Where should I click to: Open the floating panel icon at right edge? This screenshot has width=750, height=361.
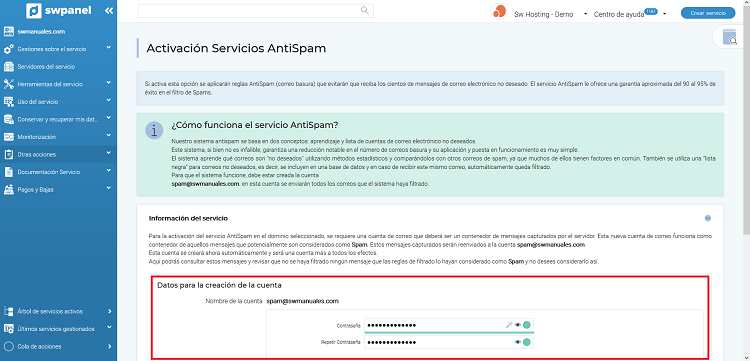click(730, 37)
